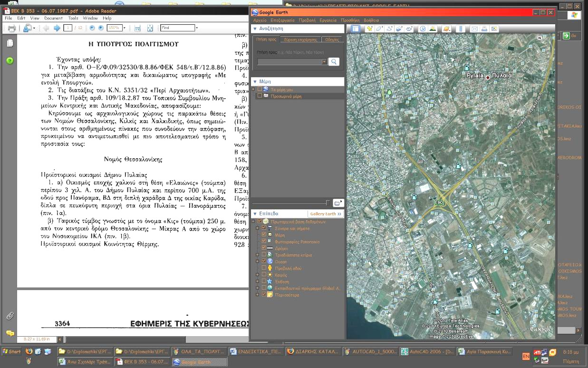Image resolution: width=588 pixels, height=368 pixels.
Task: Click the Firefox quick launch icon
Action: 29,352
